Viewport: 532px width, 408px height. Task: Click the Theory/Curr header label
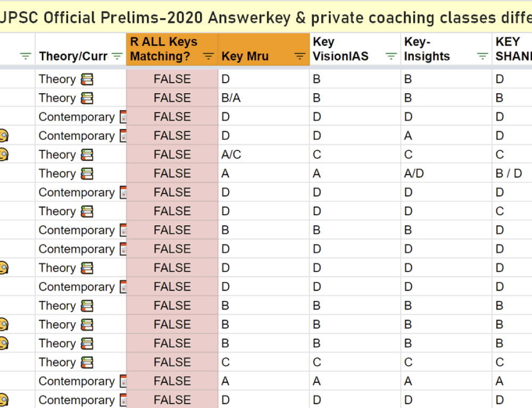point(73,56)
